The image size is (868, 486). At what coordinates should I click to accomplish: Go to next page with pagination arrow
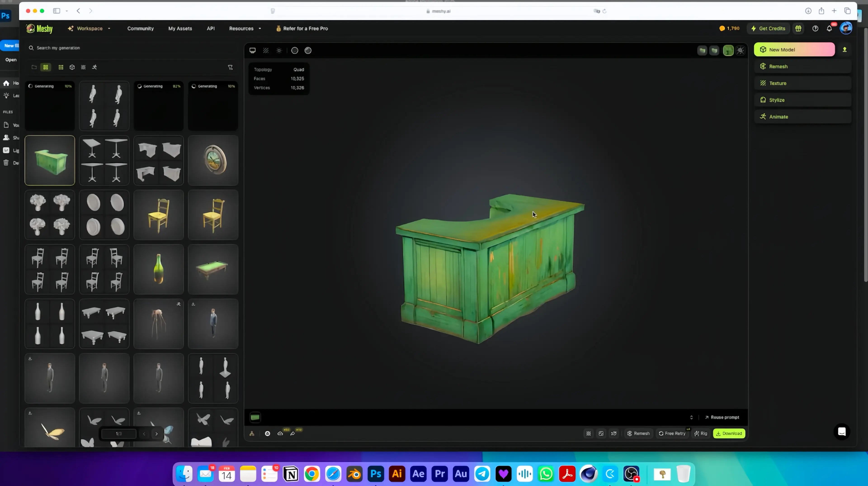[156, 434]
